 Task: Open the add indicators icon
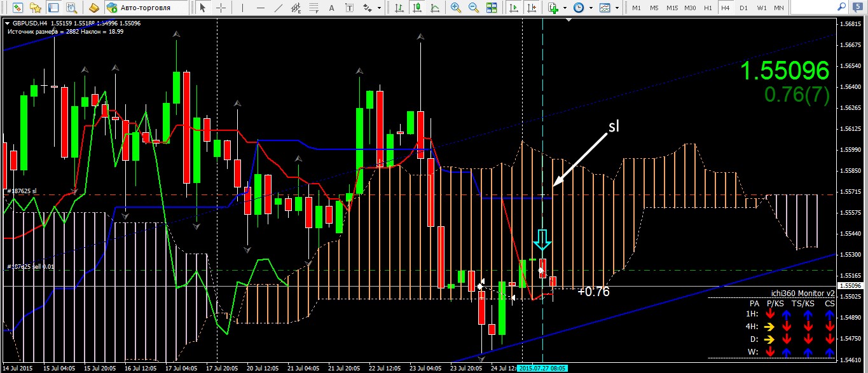click(553, 8)
